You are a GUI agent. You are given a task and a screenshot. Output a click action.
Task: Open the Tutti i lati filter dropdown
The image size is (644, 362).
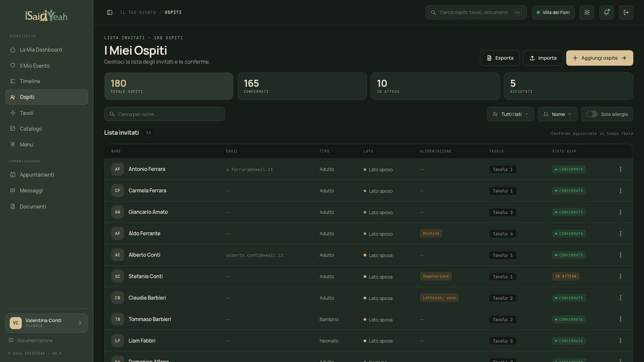pyautogui.click(x=510, y=114)
